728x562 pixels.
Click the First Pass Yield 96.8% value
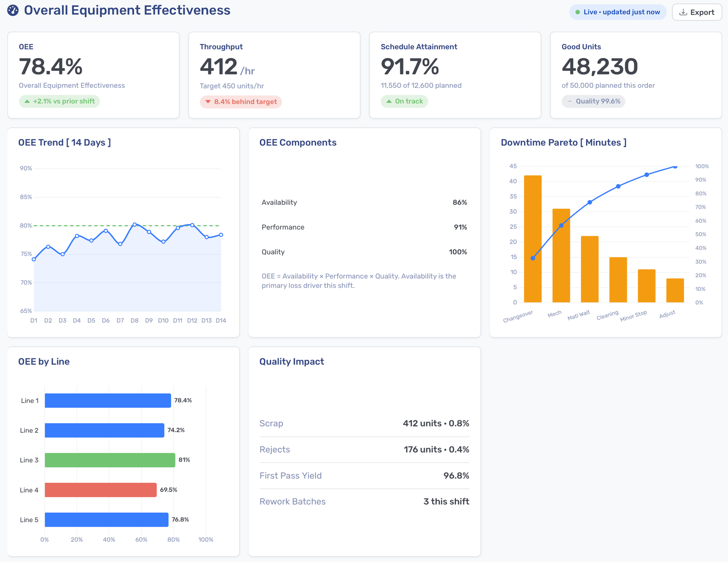(x=456, y=476)
